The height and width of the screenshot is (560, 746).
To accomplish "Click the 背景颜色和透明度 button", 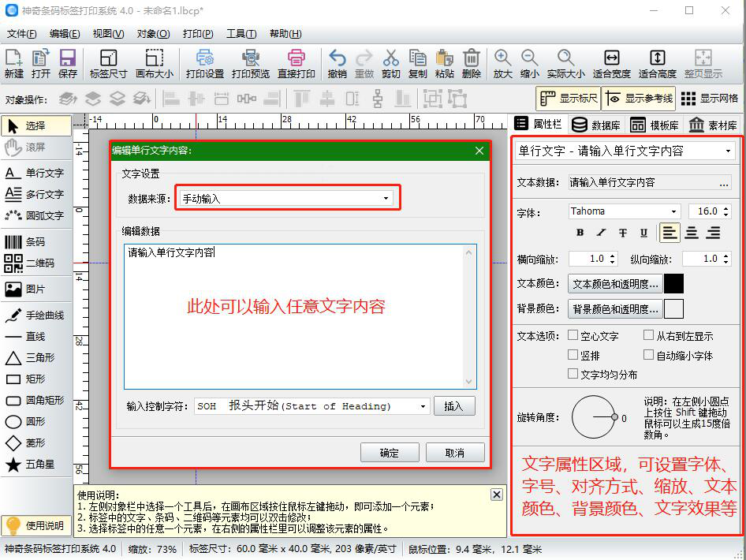I will [x=614, y=309].
